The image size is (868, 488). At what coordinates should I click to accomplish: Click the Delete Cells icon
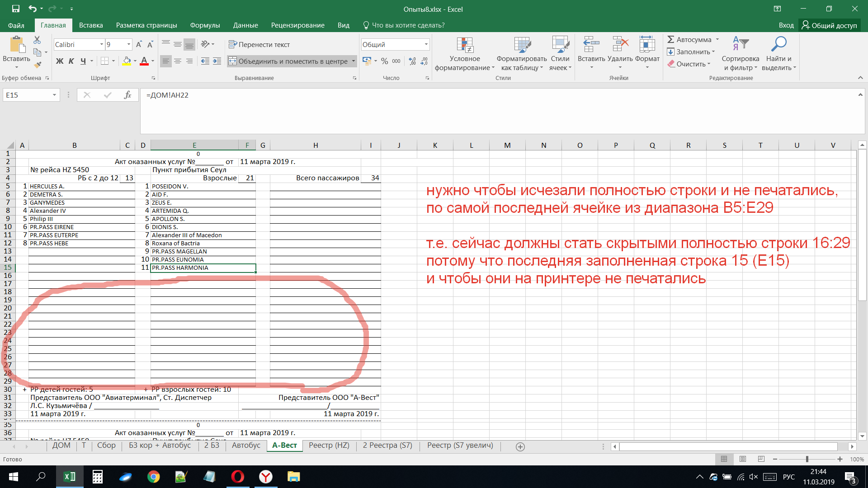(x=620, y=44)
